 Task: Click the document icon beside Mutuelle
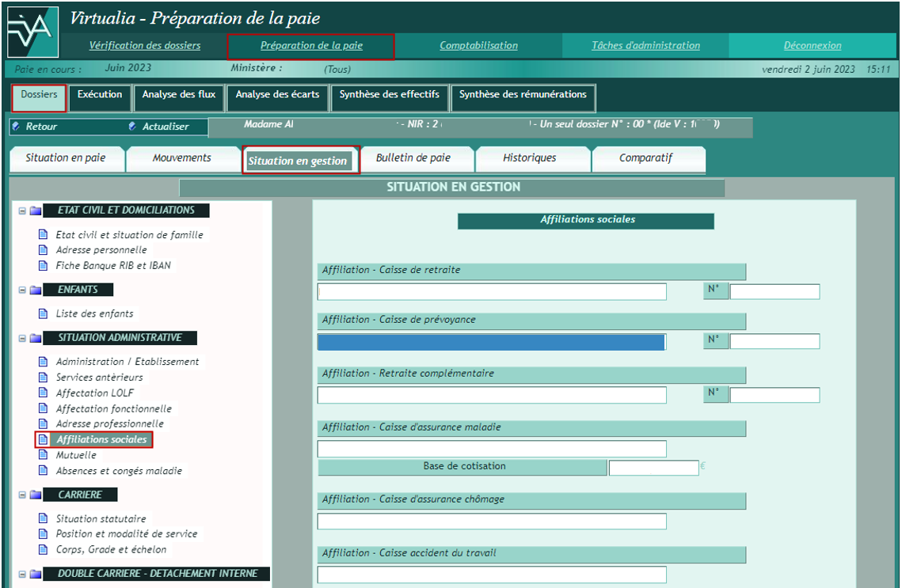click(x=44, y=455)
